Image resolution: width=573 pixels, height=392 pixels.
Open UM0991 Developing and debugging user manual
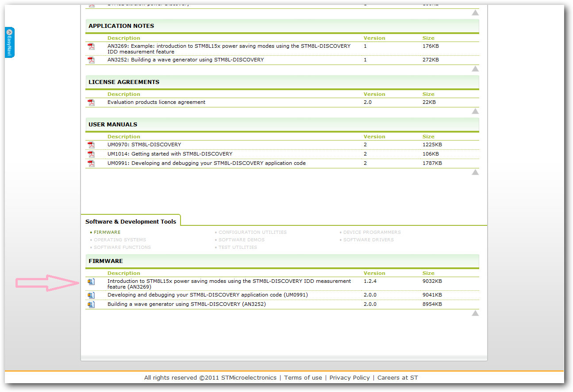coord(207,163)
